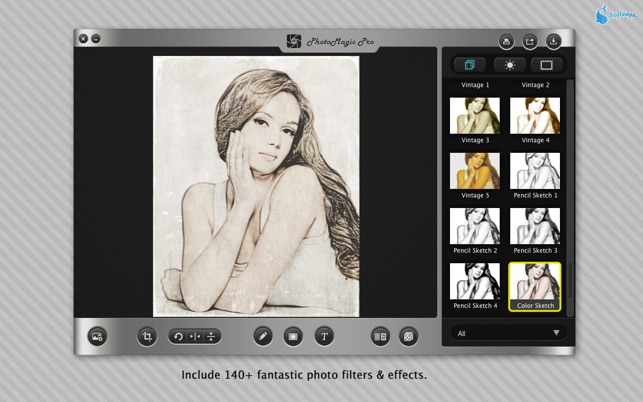643x402 pixels.
Task: Open a photo with the image import icon
Action: [97, 337]
